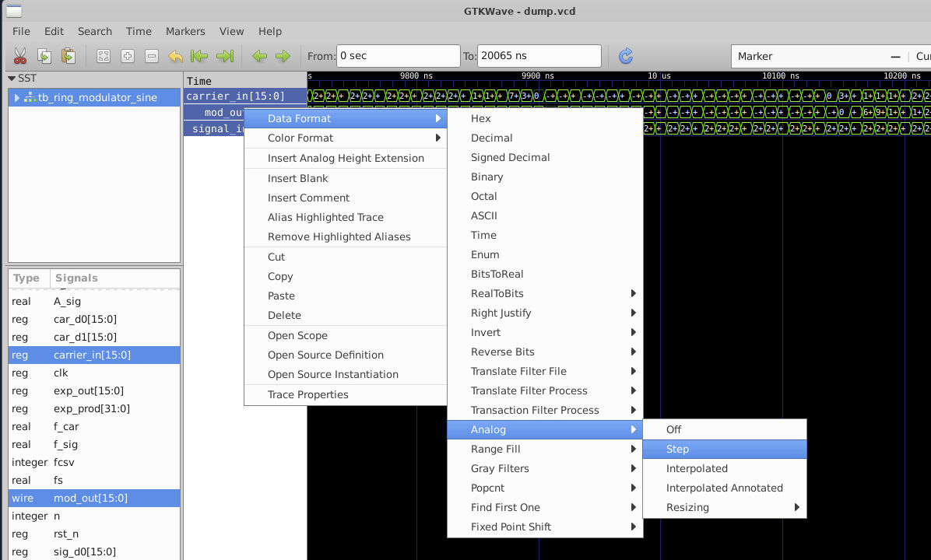Choose Signed Decimal data format

pos(510,157)
